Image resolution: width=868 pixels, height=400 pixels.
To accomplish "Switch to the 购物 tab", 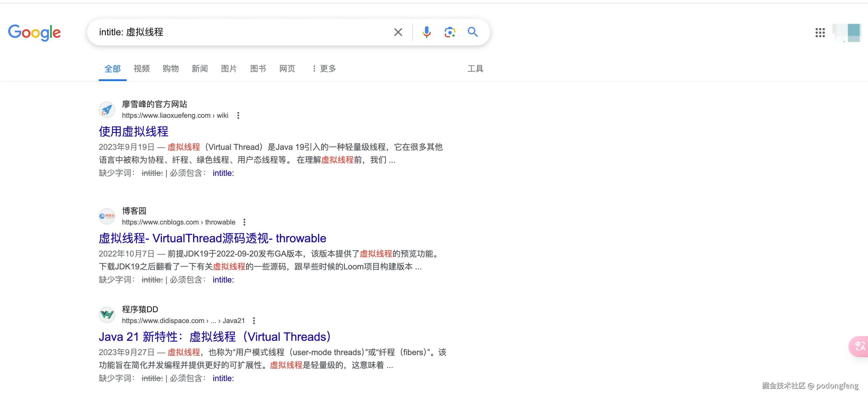I will (x=170, y=69).
